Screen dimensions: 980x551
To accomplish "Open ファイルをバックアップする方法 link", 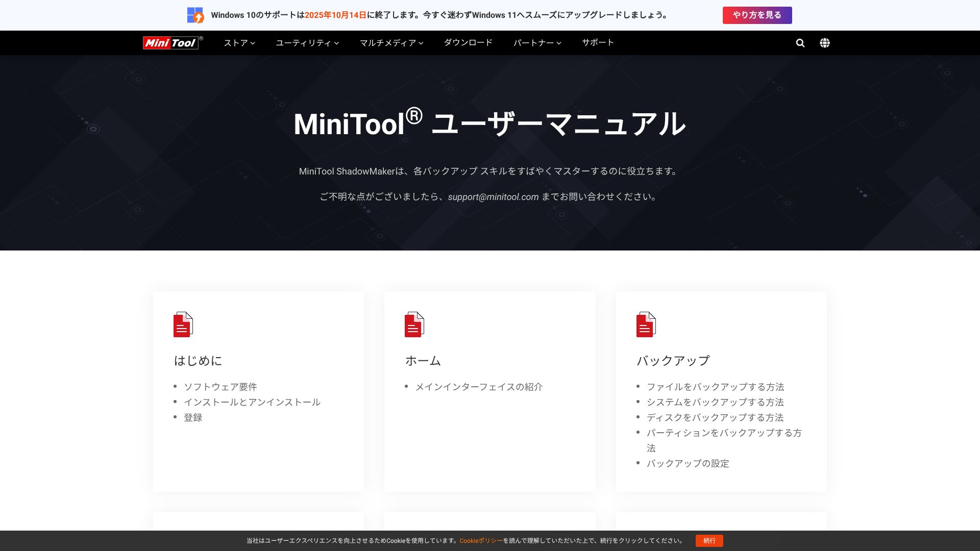I will tap(716, 387).
